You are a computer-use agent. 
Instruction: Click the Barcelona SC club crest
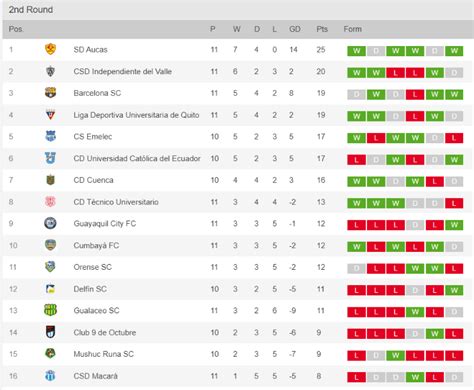point(50,93)
